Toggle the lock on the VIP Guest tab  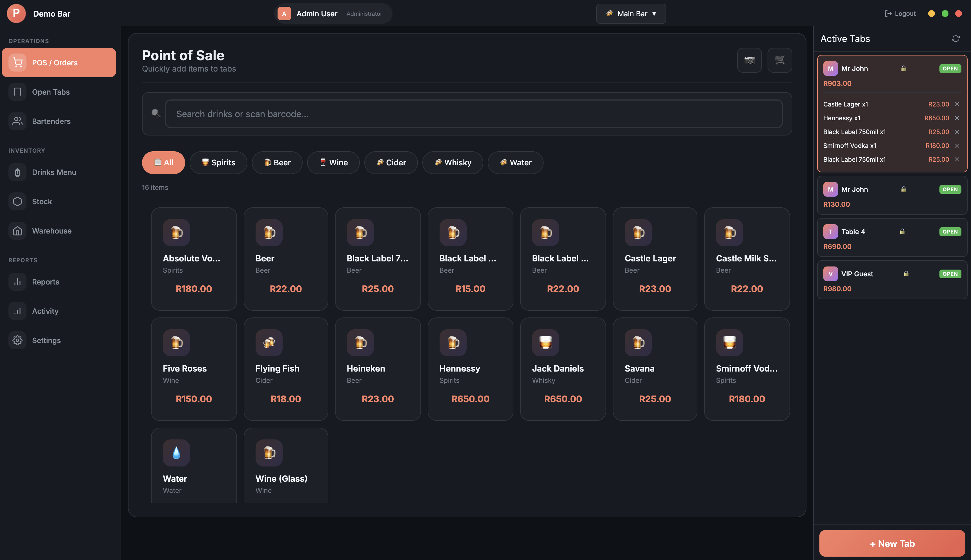coord(905,274)
